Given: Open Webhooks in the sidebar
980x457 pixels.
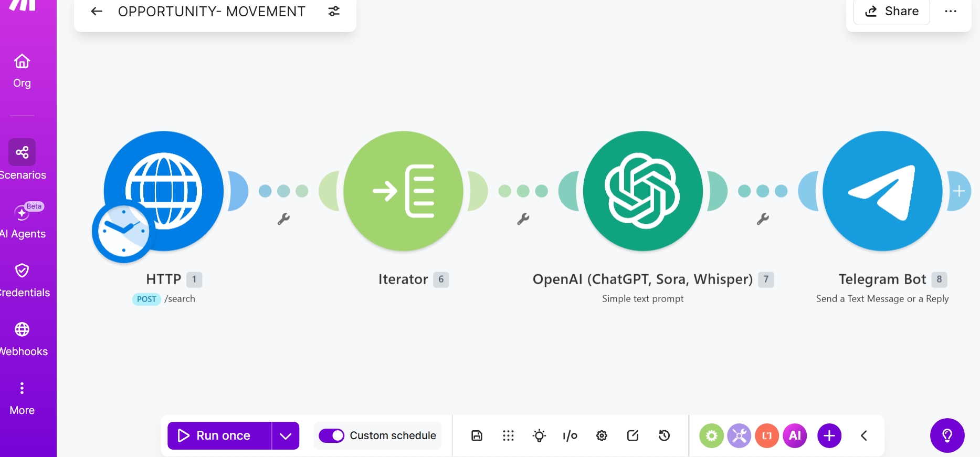Looking at the screenshot, I should coord(22,339).
